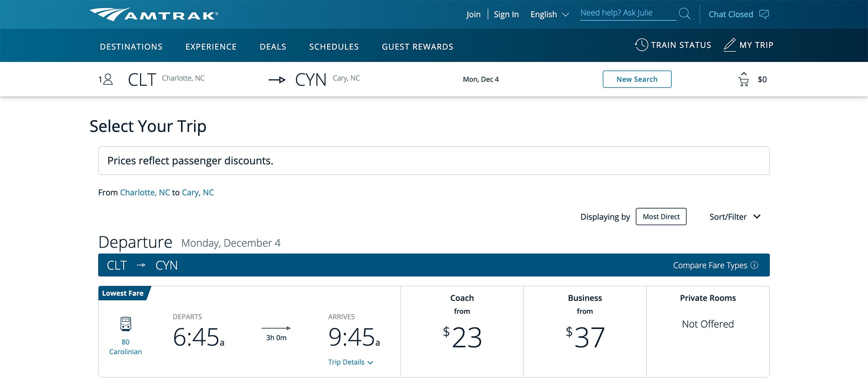Viewport: 868px width, 385px height.
Task: Open the Destinations menu
Action: click(x=131, y=47)
